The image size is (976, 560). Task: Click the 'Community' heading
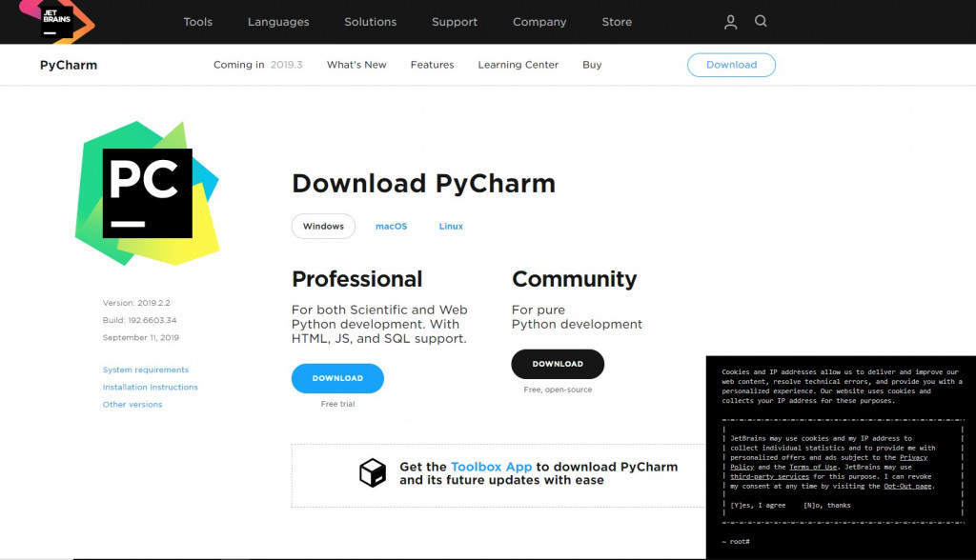575,279
